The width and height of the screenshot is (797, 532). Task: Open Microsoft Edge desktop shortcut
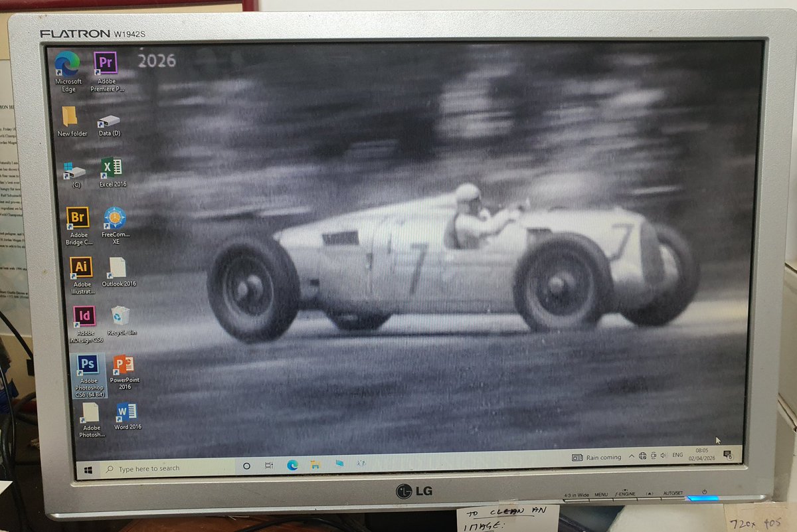coord(68,71)
